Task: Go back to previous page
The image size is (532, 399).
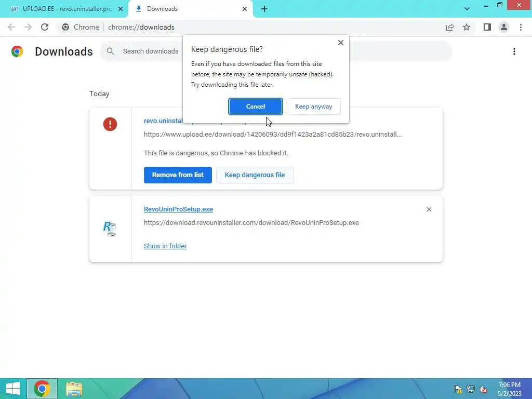Action: (x=11, y=27)
